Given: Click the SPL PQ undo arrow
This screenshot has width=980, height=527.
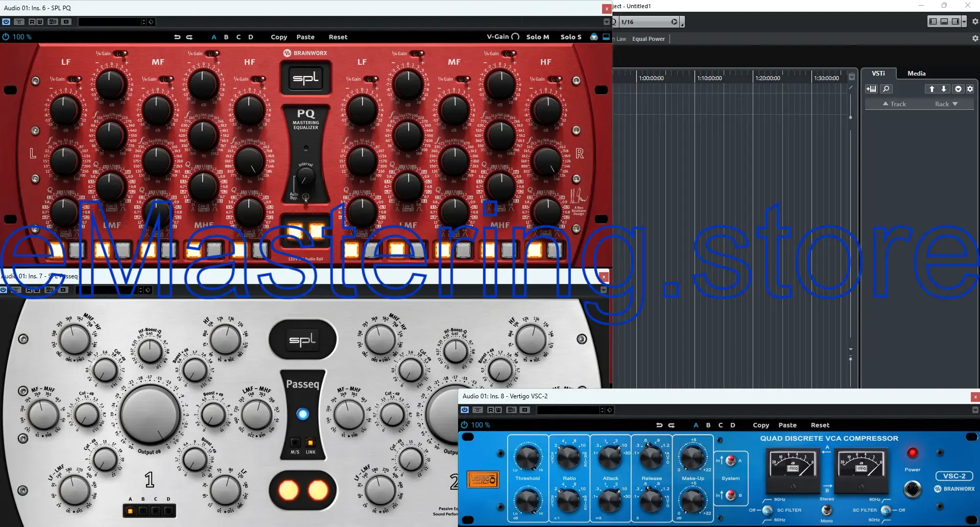Looking at the screenshot, I should coord(177,37).
